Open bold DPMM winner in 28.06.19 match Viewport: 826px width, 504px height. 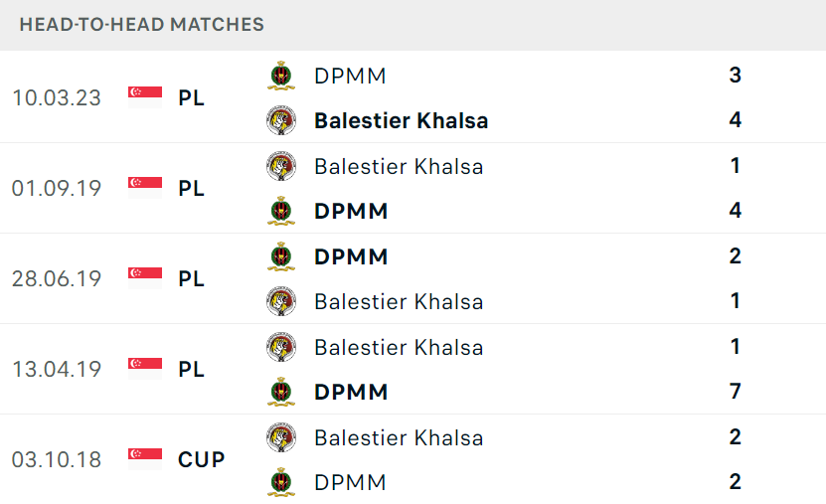coord(351,257)
